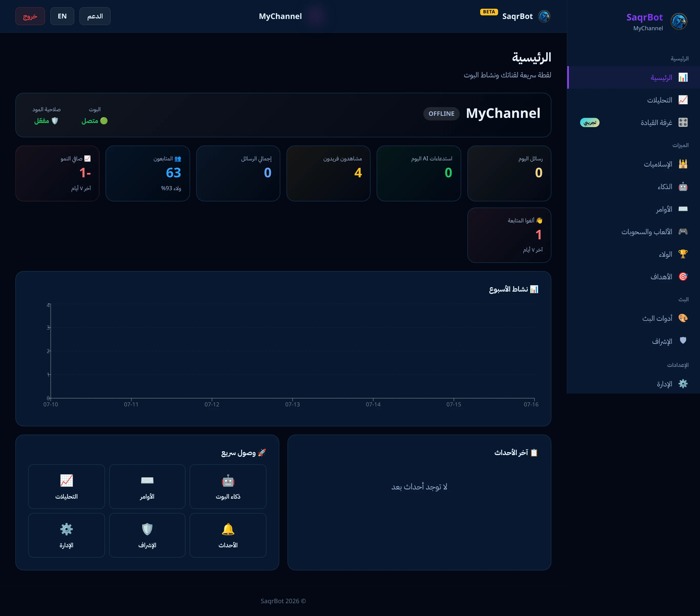
Task: Open الرئيسية bar chart sidebar icon
Action: pyautogui.click(x=683, y=77)
